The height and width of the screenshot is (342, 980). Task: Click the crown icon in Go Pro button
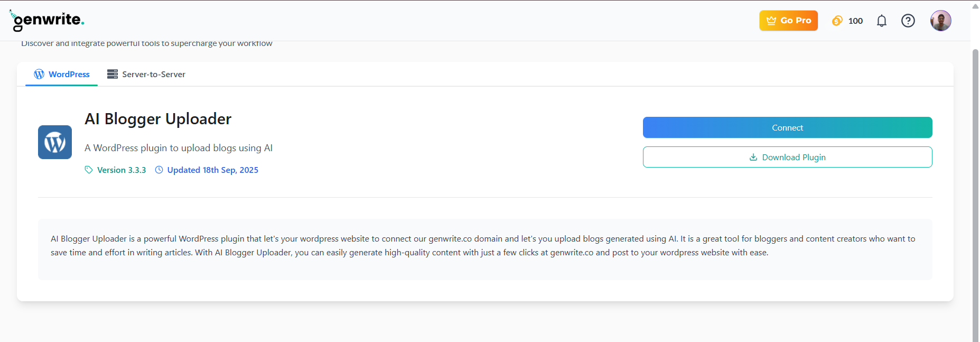[771, 20]
